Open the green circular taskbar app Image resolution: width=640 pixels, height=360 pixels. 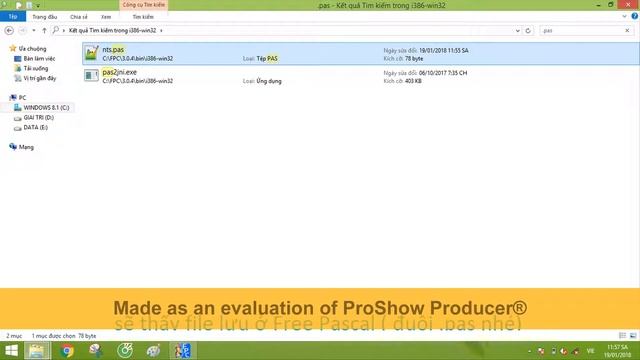coord(125,351)
